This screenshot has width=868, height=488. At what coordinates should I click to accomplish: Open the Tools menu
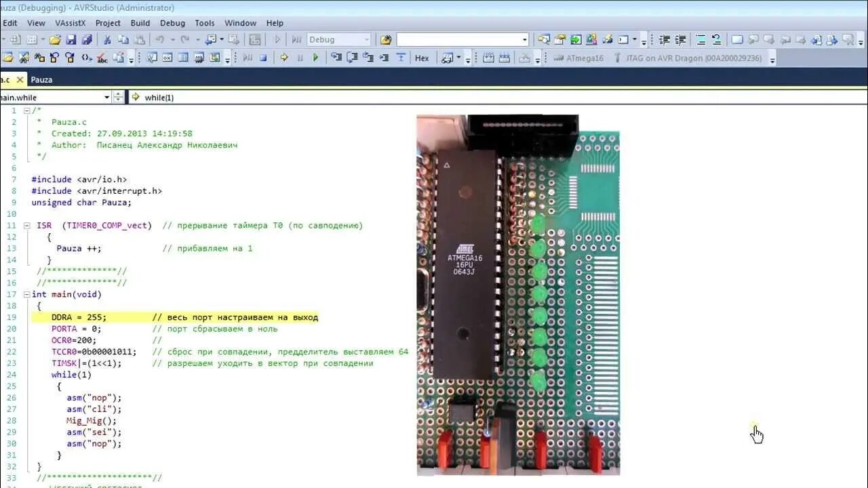205,22
